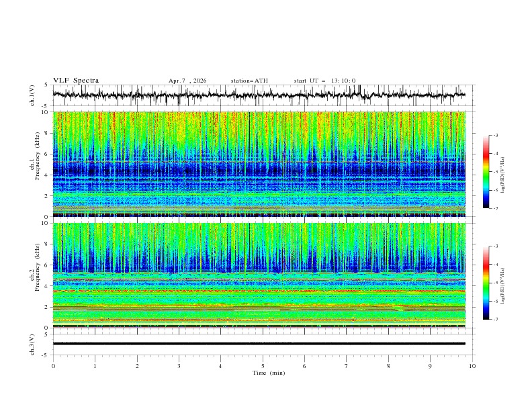Click the ch.1(V) waveform axis label
The height and width of the screenshot is (411, 532).
coord(32,95)
